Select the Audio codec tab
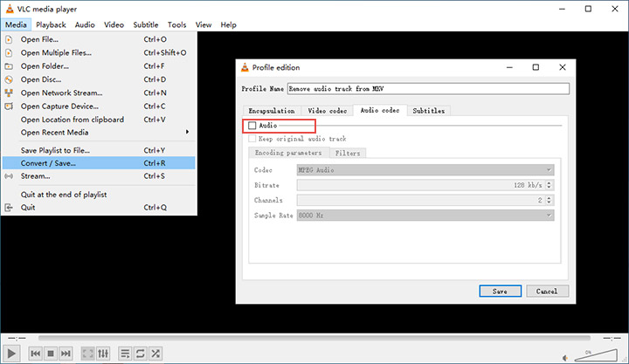 [380, 110]
